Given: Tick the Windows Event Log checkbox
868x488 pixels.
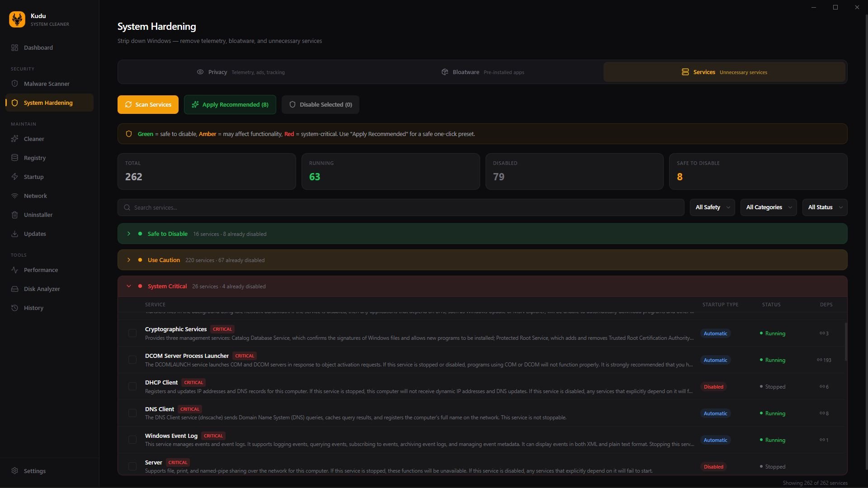Looking at the screenshot, I should pyautogui.click(x=132, y=440).
